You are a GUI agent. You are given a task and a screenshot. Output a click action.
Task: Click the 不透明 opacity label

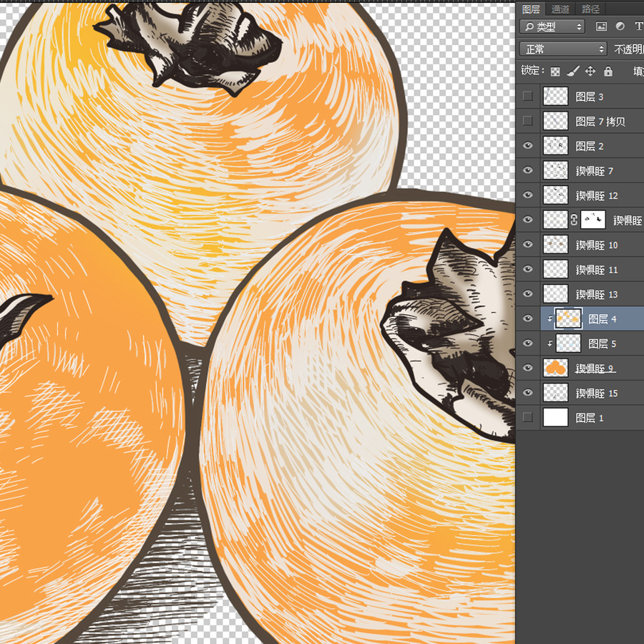click(628, 49)
